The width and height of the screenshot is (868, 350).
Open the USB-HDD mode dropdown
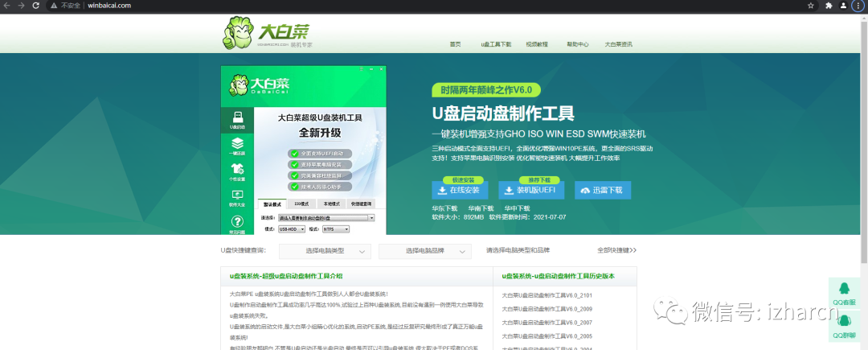[292, 229]
